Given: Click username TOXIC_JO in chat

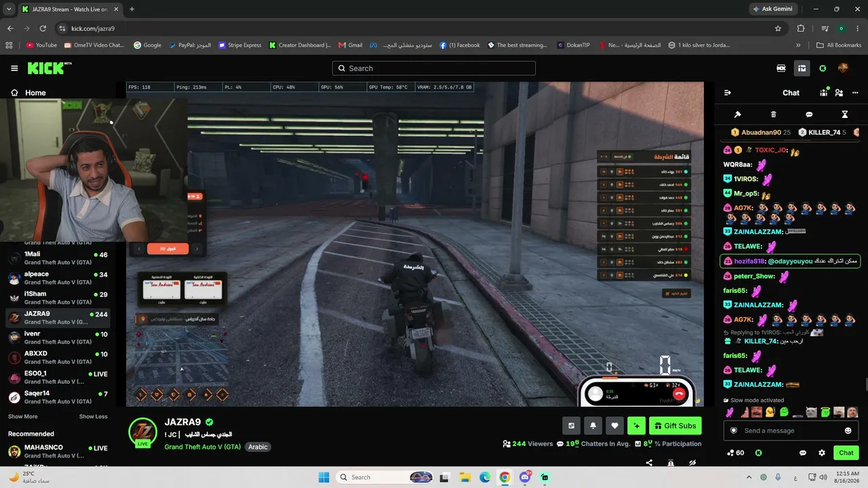Looking at the screenshot, I should click(x=771, y=150).
